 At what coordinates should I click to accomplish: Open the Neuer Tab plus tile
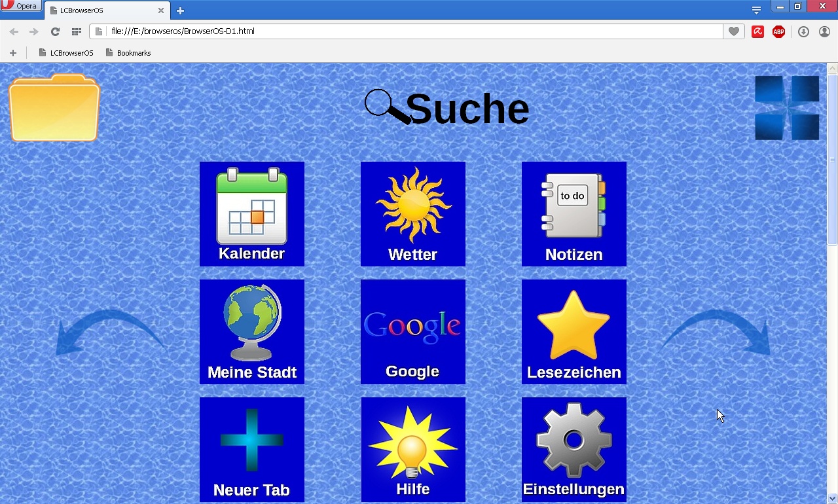252,450
